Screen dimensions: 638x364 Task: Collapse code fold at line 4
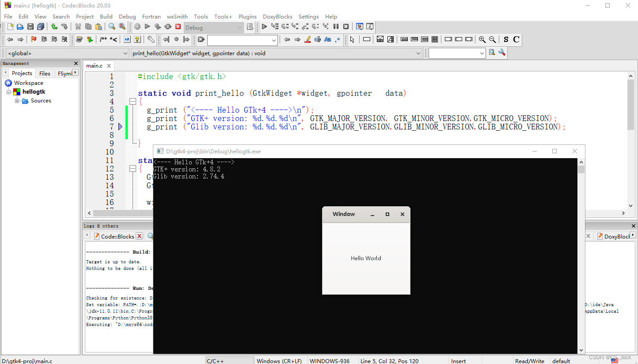[132, 102]
